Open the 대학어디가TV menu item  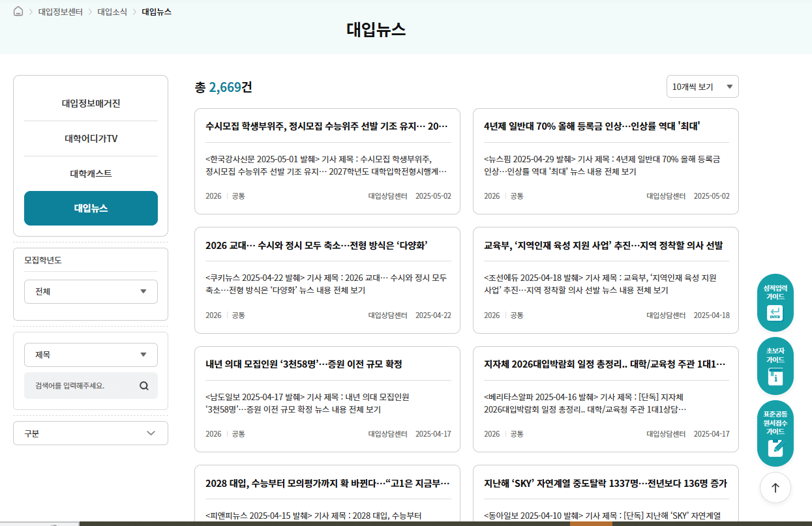tap(91, 138)
